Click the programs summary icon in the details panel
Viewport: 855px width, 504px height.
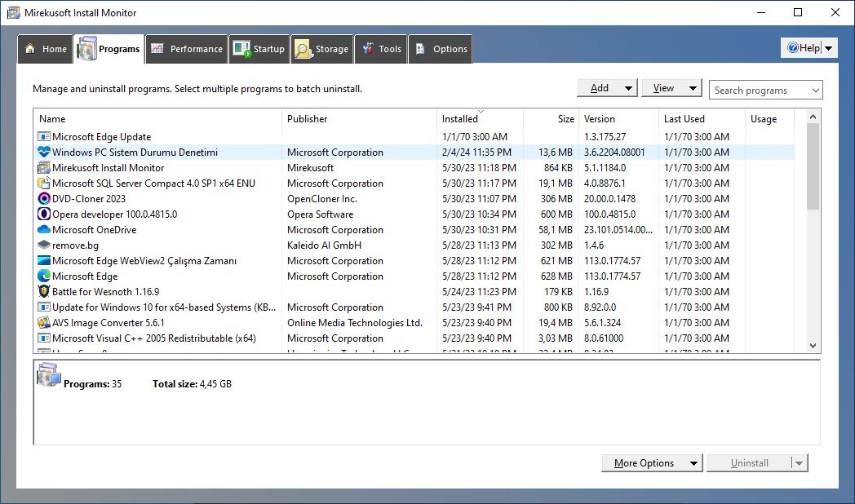click(x=48, y=375)
